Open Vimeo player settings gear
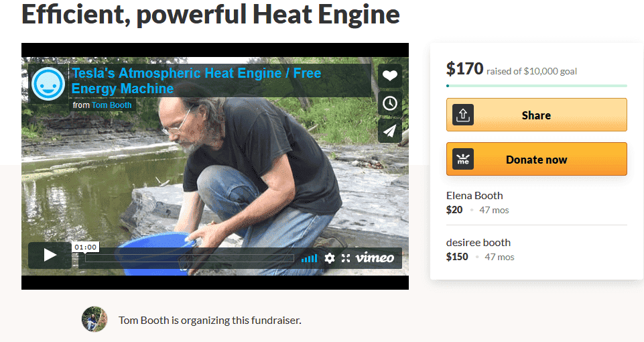 pyautogui.click(x=330, y=258)
